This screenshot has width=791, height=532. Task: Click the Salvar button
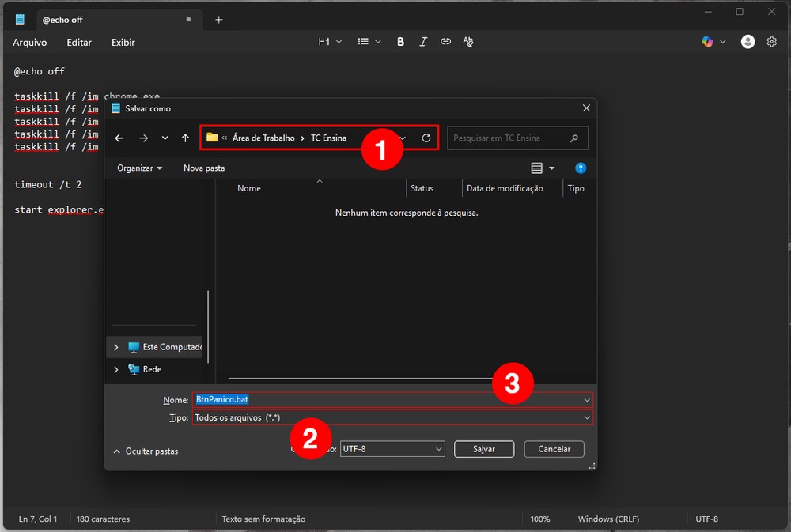[484, 449]
